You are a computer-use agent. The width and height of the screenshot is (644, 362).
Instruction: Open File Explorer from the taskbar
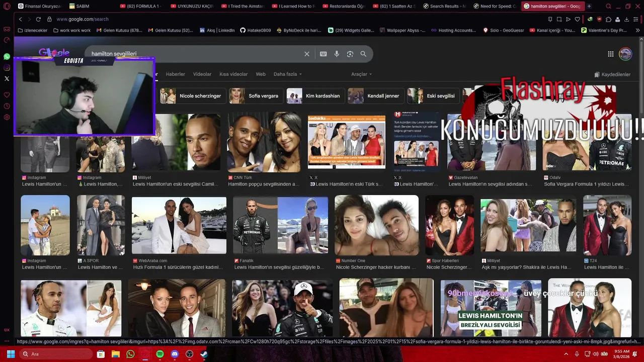116,354
